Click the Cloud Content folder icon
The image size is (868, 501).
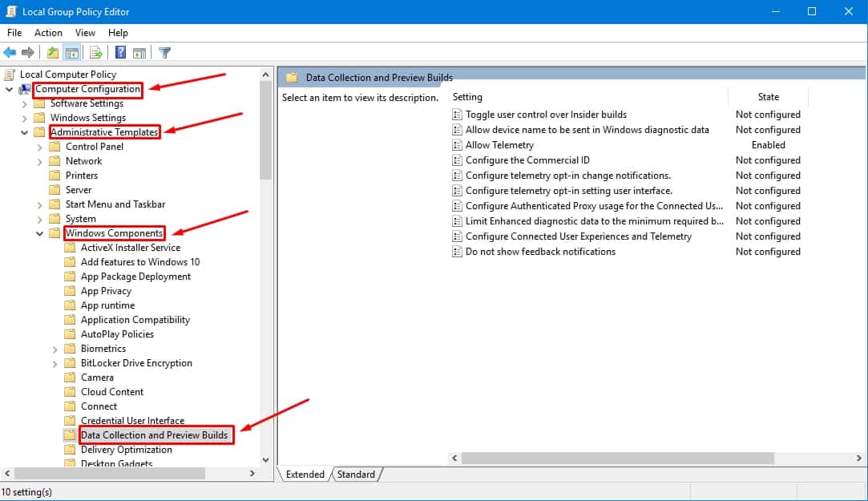point(70,391)
